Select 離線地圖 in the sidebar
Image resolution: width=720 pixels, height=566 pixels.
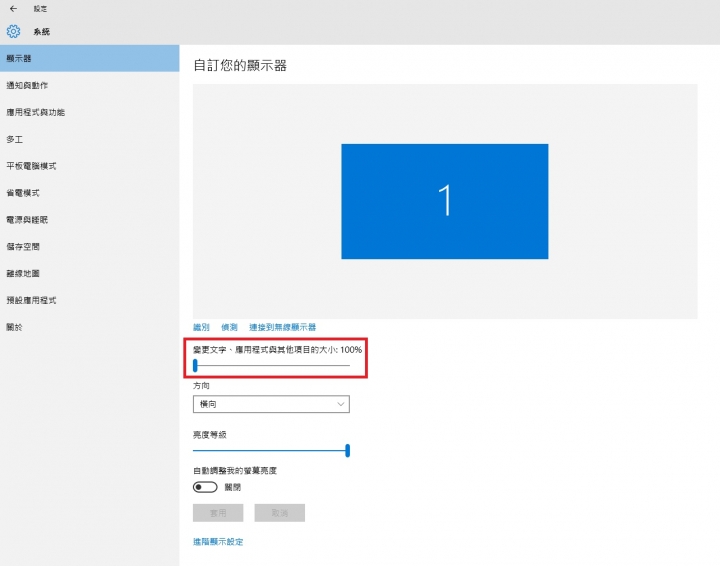tap(90, 274)
